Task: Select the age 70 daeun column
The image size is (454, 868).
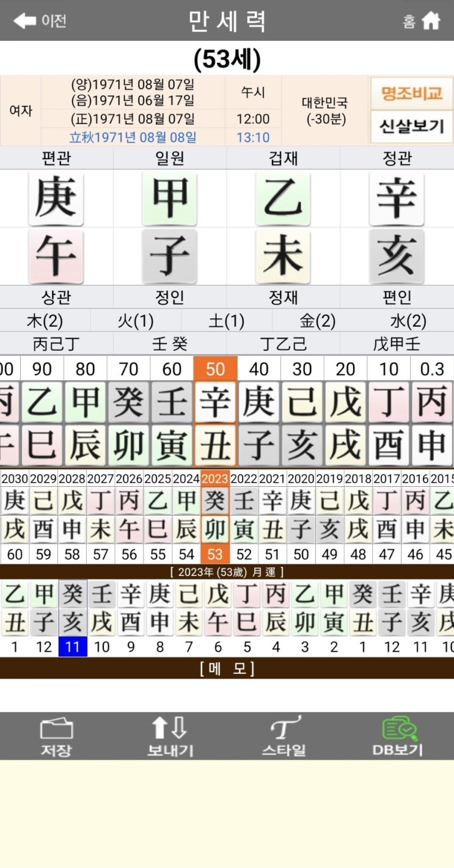Action: (128, 411)
